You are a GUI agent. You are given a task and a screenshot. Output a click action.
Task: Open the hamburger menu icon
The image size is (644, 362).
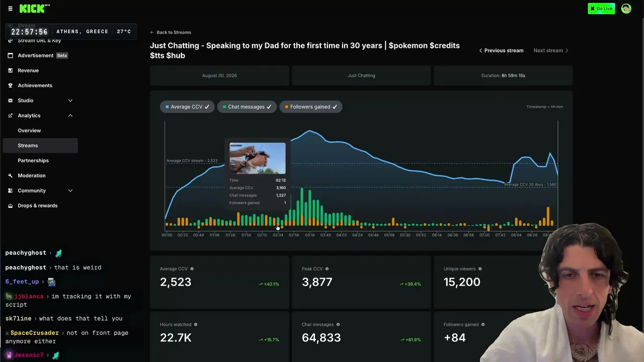tap(10, 9)
